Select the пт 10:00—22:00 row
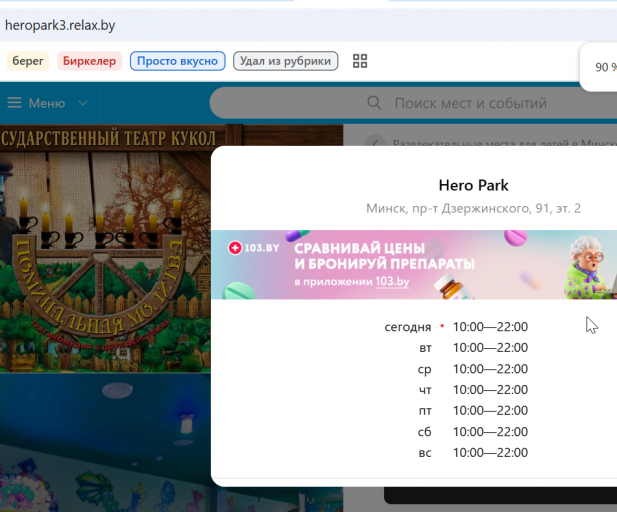The width and height of the screenshot is (617, 512). (x=473, y=410)
